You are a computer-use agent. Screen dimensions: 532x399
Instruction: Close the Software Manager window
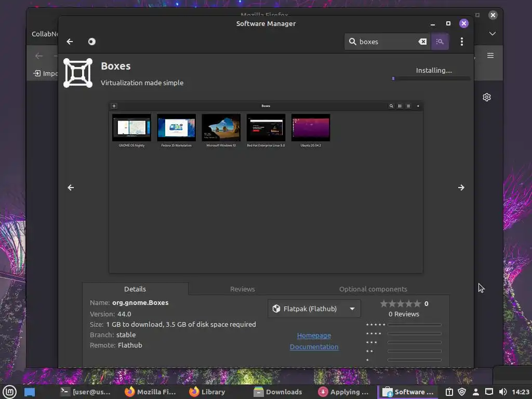464,23
